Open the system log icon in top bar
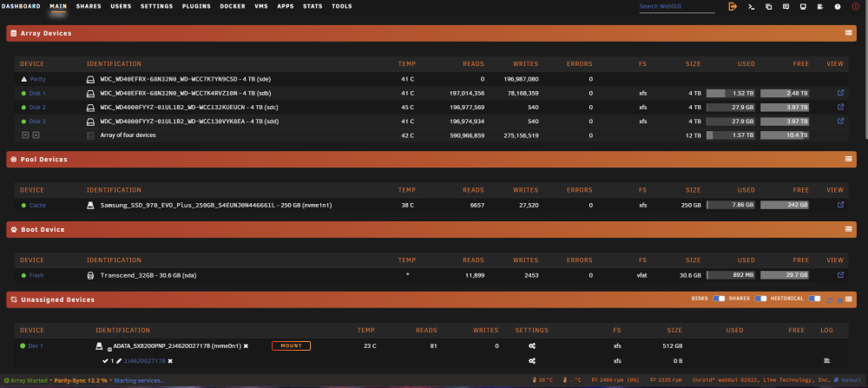Screen dimensions: 868x388 pyautogui.click(x=820, y=7)
